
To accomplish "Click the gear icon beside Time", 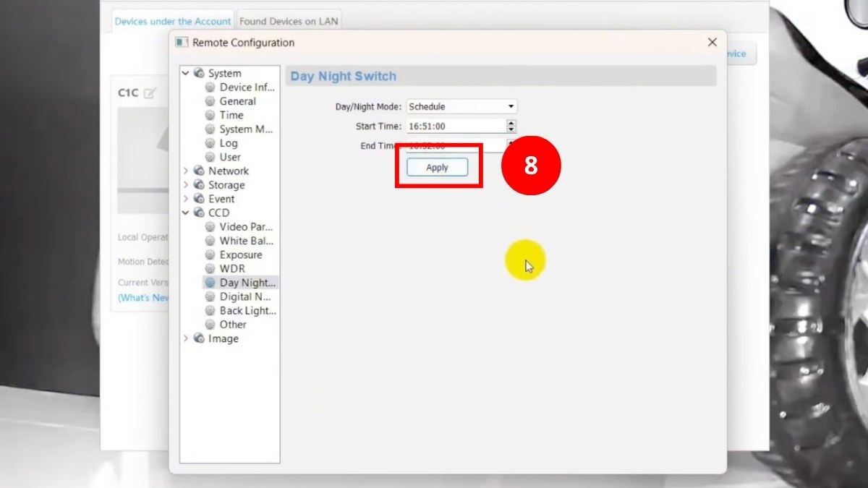I will click(210, 115).
